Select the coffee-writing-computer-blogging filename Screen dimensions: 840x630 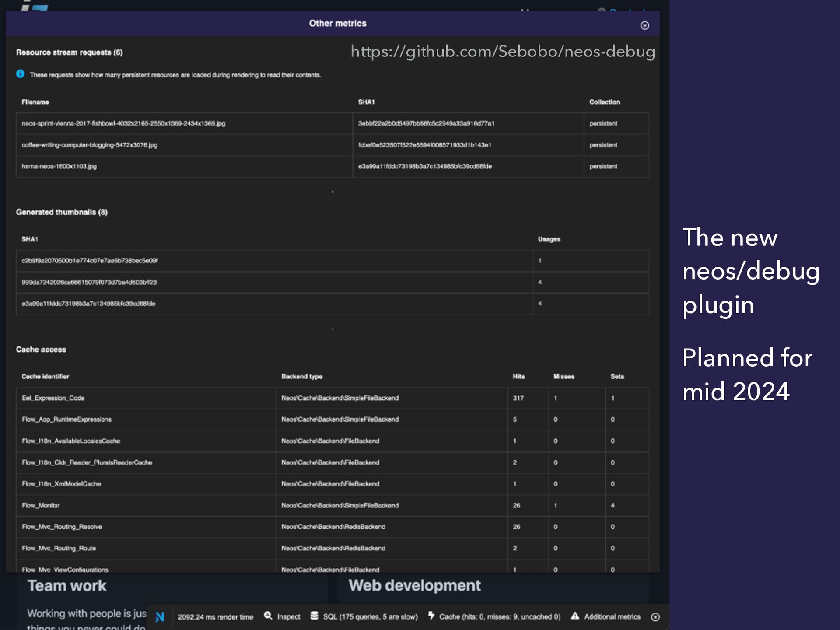[x=89, y=145]
